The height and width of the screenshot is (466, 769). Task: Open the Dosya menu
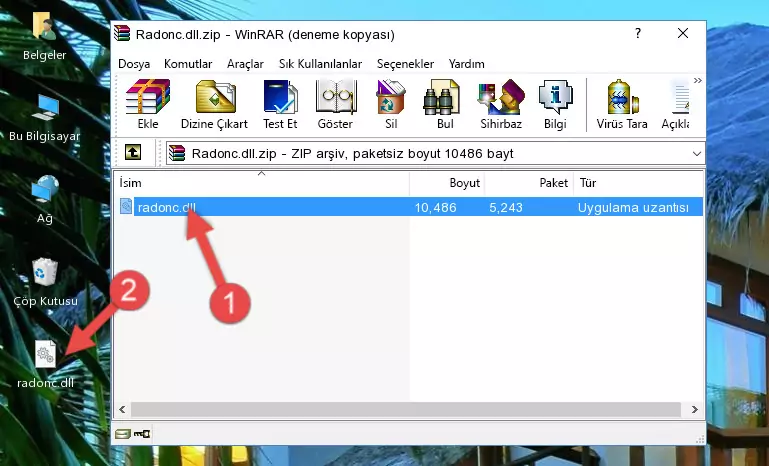(134, 64)
